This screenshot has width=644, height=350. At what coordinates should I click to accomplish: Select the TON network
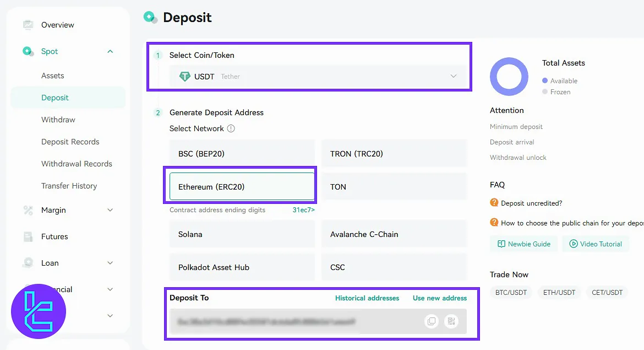(x=394, y=187)
